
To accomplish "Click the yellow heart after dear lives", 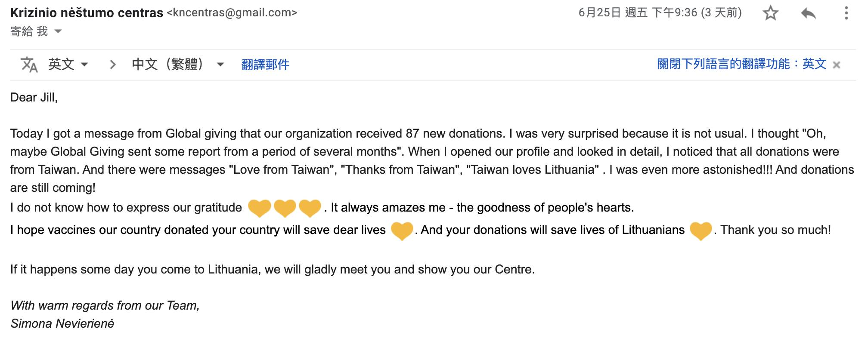I will coord(402,231).
